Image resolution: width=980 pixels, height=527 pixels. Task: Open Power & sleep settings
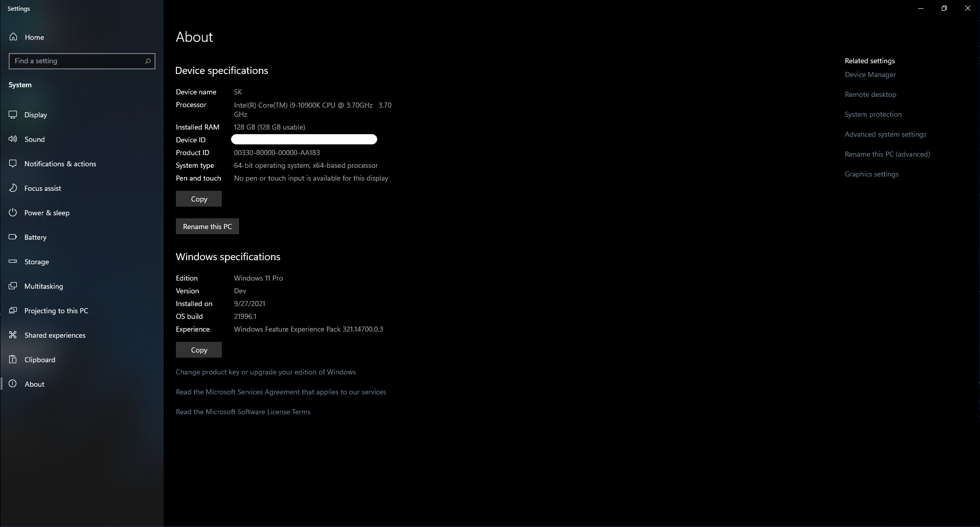coord(82,213)
